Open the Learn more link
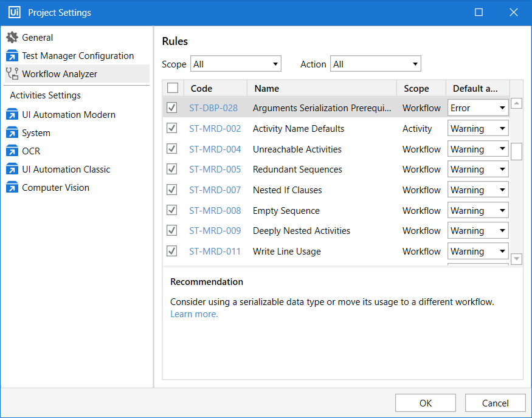Image resolution: width=532 pixels, height=418 pixels. click(194, 314)
